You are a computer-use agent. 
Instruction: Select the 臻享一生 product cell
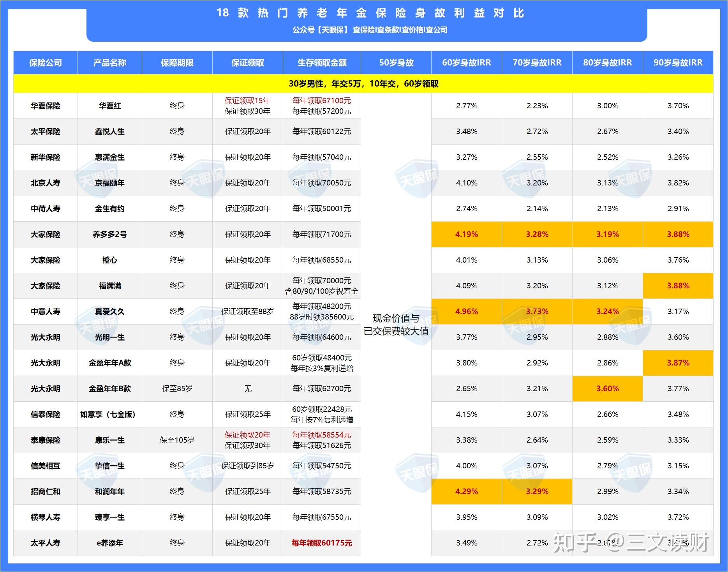tap(110, 517)
